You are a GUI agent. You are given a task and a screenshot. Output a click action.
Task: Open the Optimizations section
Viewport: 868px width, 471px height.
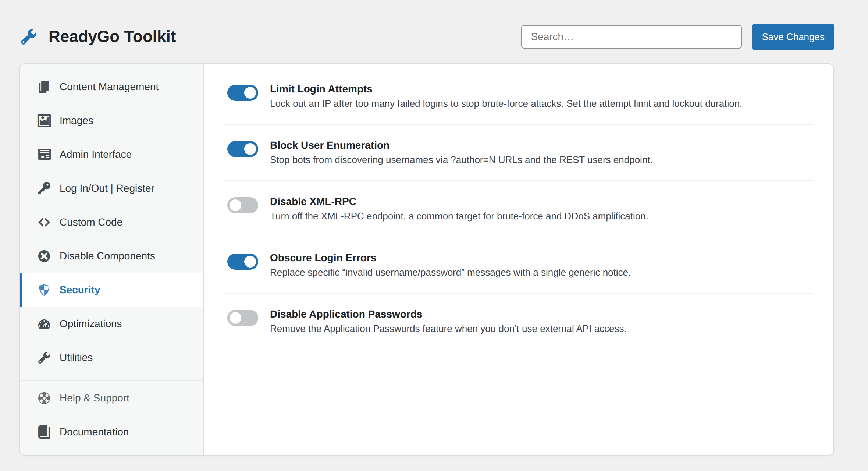tap(112, 324)
